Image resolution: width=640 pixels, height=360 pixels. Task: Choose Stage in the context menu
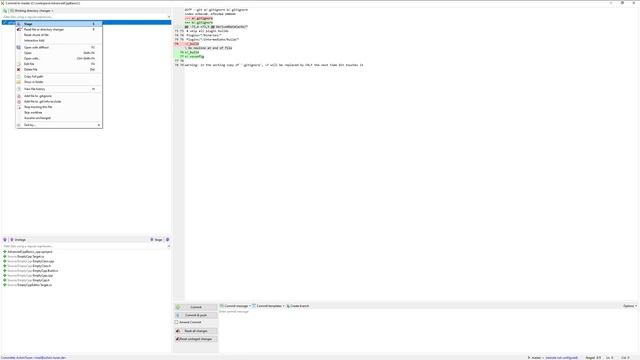tap(59, 24)
